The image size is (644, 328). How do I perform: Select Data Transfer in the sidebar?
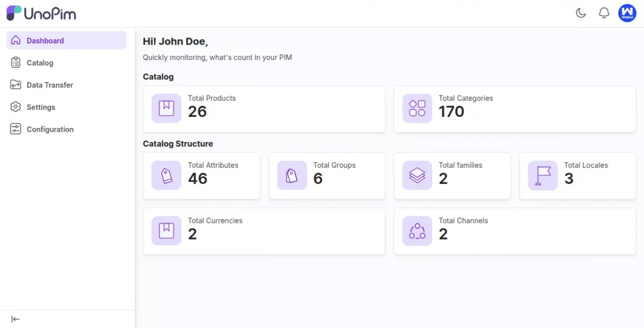point(49,85)
